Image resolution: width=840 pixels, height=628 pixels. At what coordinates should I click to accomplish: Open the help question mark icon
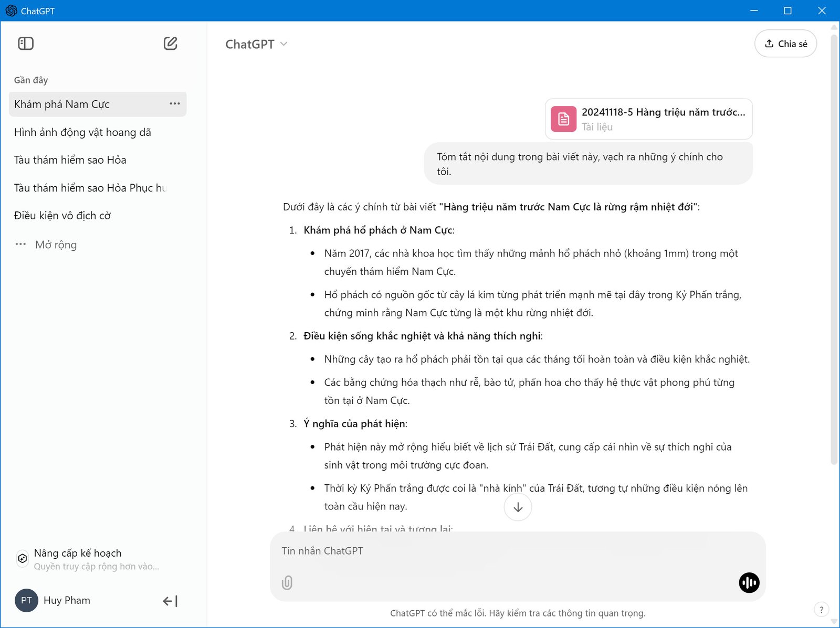[822, 609]
